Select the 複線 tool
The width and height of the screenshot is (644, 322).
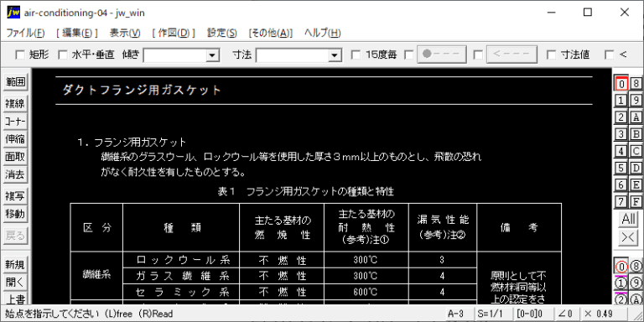[x=15, y=103]
